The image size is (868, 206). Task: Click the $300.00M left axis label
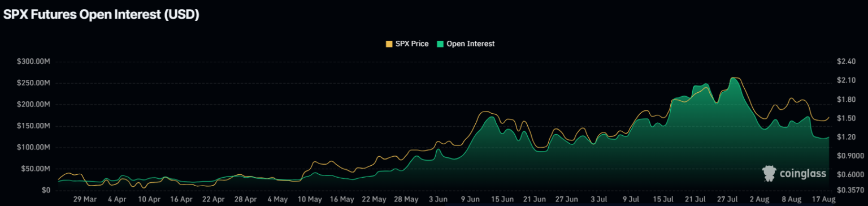(x=34, y=62)
